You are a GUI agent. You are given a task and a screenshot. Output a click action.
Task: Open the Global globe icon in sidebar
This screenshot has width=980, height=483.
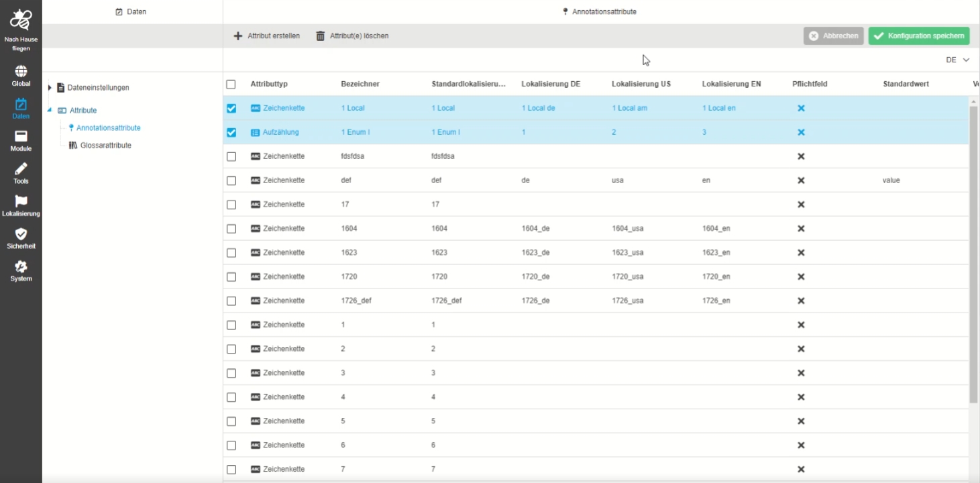tap(21, 72)
